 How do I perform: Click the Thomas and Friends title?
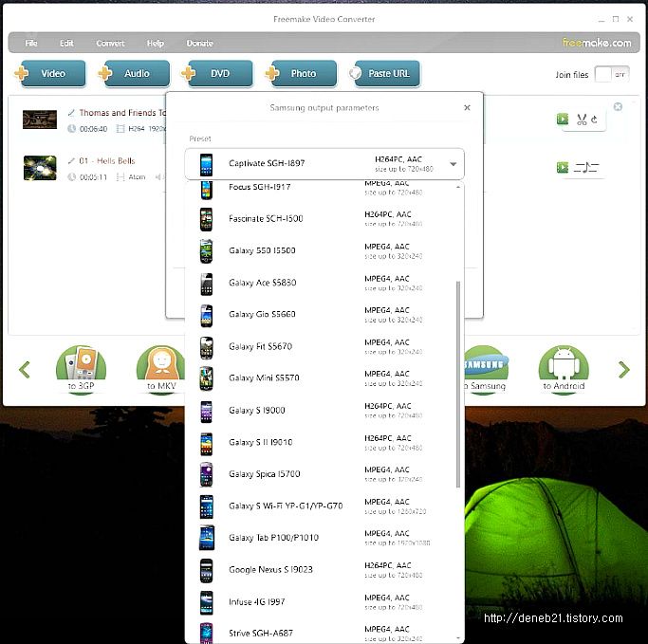122,112
